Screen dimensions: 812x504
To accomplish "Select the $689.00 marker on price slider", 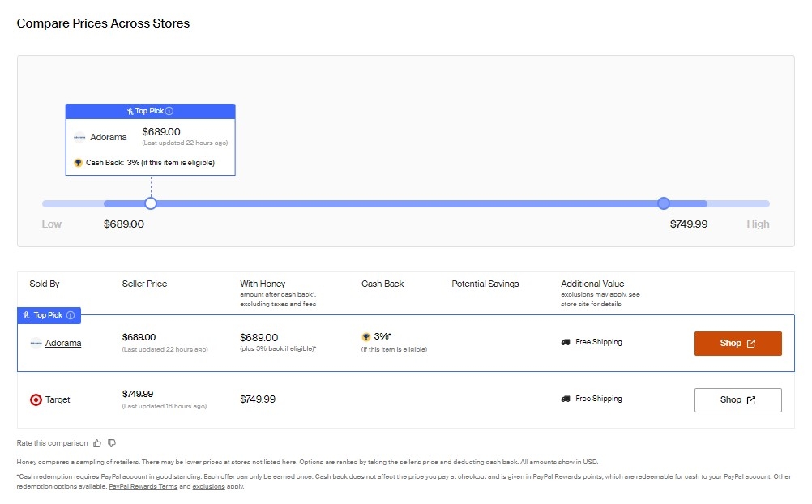I will 151,203.
